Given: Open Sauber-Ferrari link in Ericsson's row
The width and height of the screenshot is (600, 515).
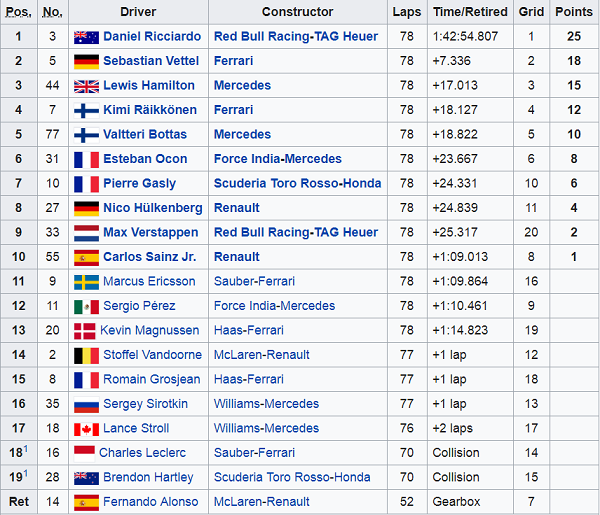Looking at the screenshot, I should tap(254, 281).
